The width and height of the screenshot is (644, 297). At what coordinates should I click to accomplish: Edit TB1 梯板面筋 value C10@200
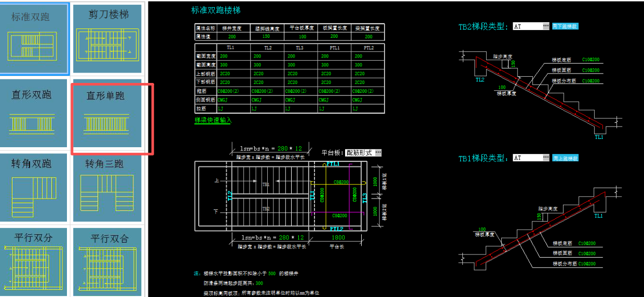[x=587, y=253]
